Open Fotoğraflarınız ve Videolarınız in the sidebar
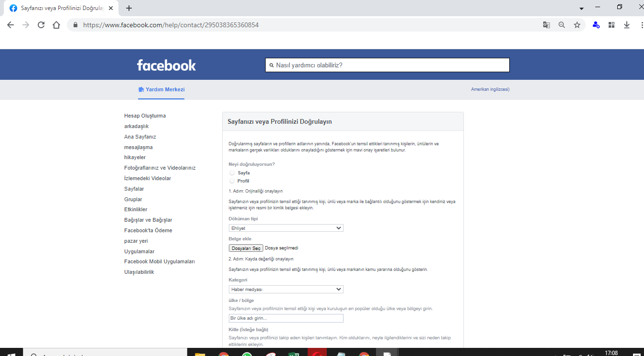The image size is (644, 356). pyautogui.click(x=160, y=168)
